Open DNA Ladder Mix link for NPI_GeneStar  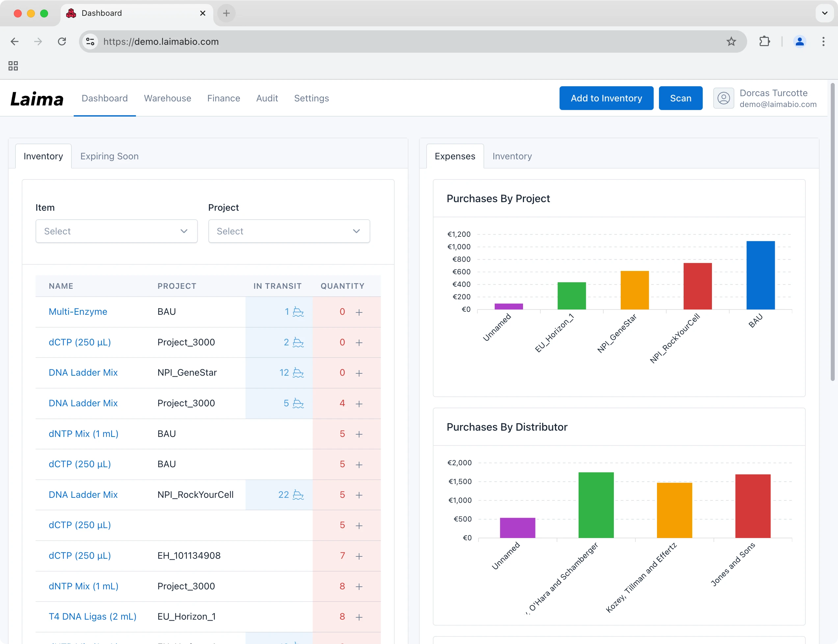(83, 373)
